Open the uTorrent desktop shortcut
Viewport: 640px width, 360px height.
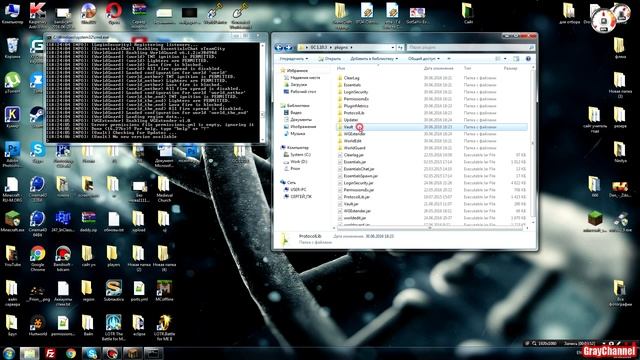(x=12, y=83)
